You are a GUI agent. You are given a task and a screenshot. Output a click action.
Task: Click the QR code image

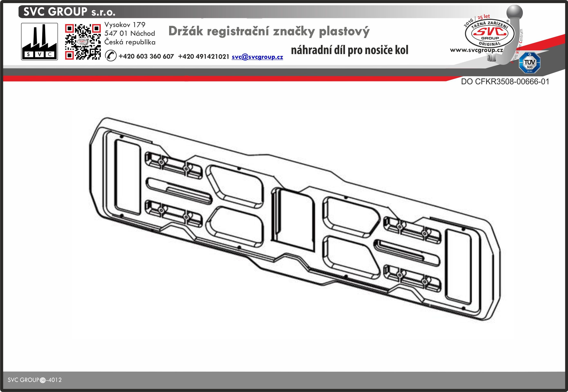point(83,42)
